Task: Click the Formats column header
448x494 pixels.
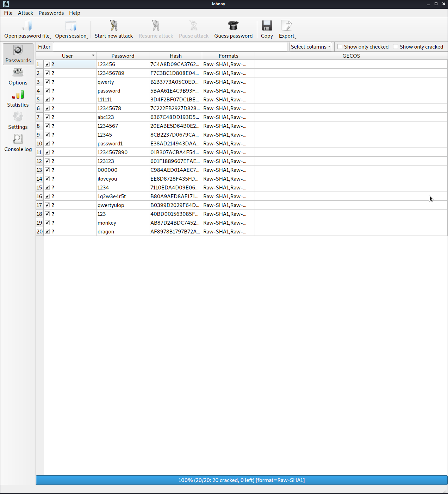Action: point(229,56)
